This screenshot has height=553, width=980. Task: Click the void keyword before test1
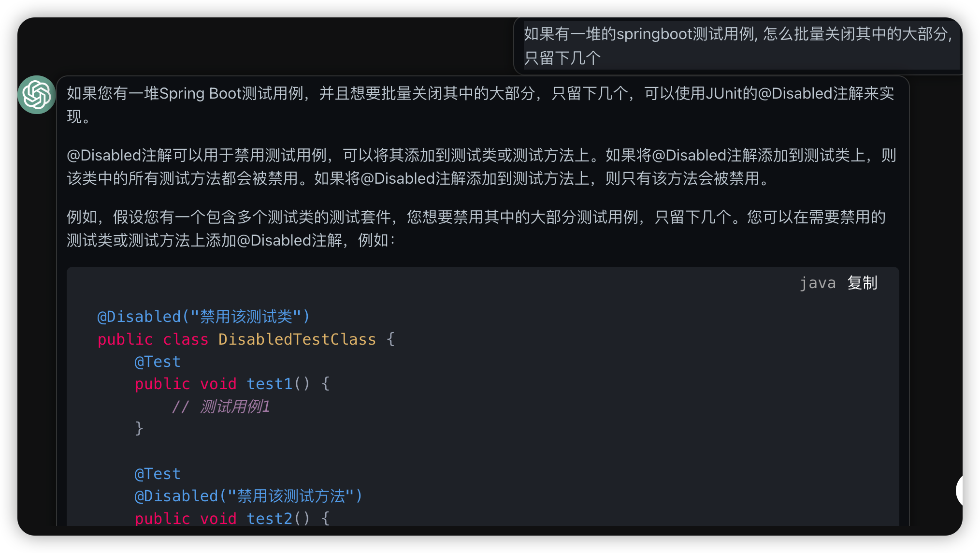click(218, 384)
